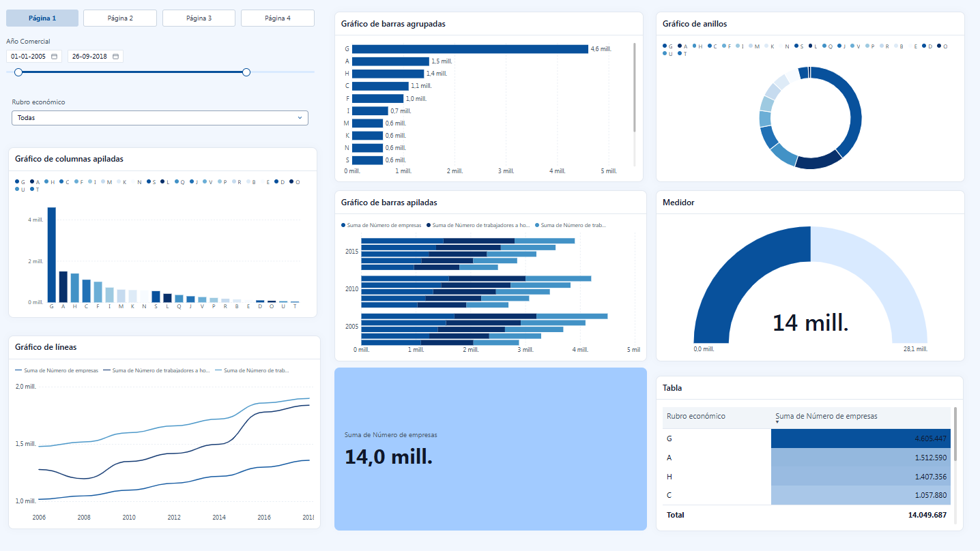Click the left handle of the Año Comercial slider

click(x=18, y=72)
